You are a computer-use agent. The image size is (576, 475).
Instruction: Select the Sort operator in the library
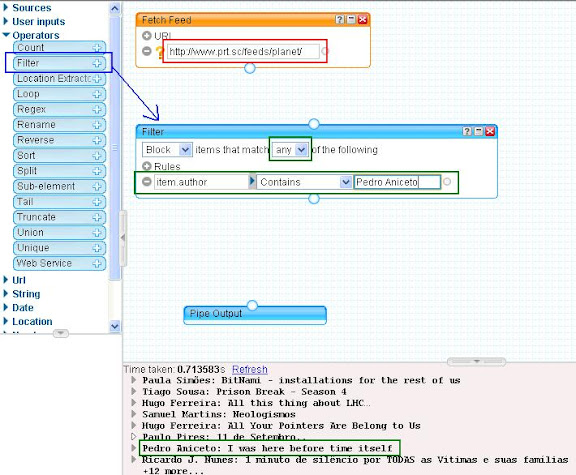(60, 156)
